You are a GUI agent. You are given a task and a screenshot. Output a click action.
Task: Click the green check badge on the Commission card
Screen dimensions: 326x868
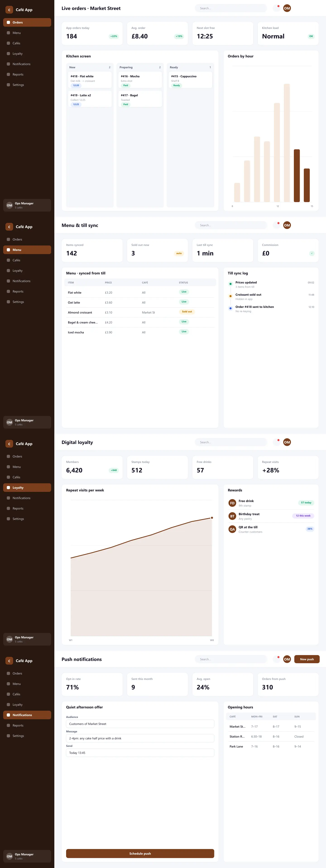[312, 253]
